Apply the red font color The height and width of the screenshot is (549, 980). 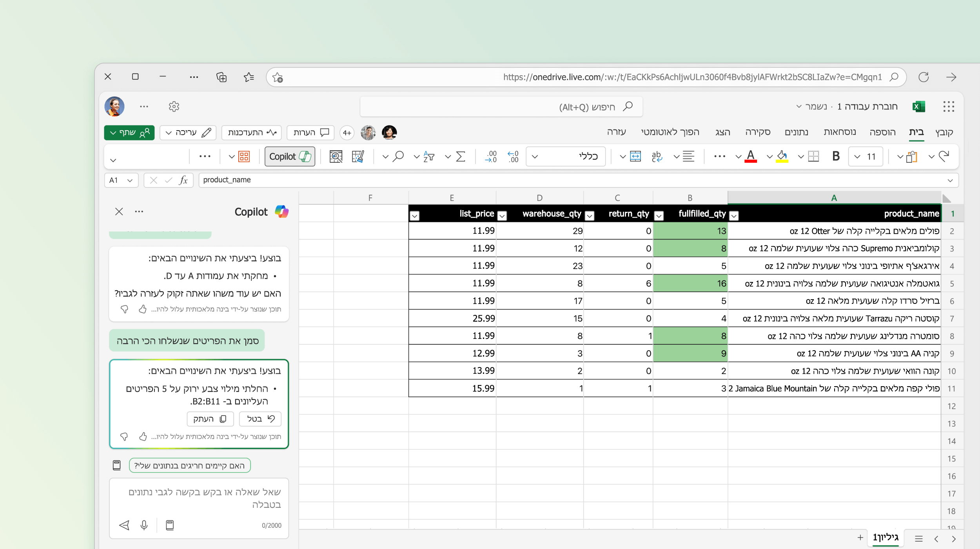(x=751, y=156)
